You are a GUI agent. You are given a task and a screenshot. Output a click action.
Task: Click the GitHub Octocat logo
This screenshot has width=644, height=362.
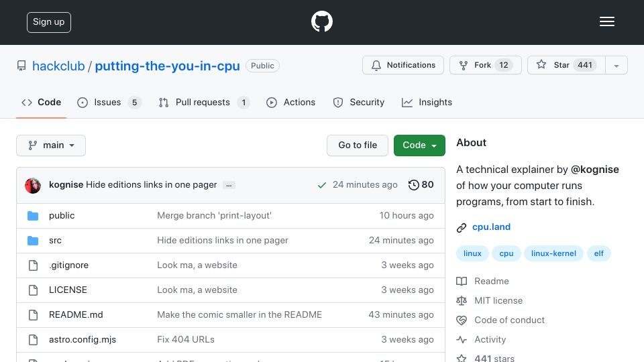[321, 21]
